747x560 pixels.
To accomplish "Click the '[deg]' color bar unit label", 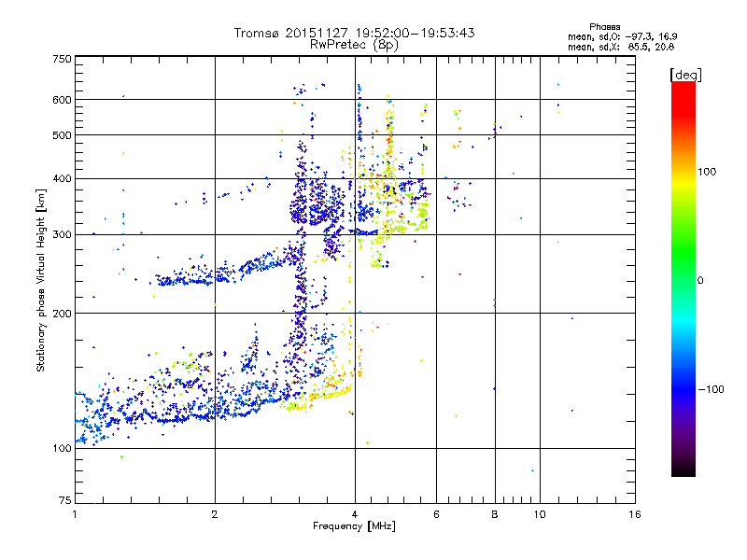I will 685,75.
